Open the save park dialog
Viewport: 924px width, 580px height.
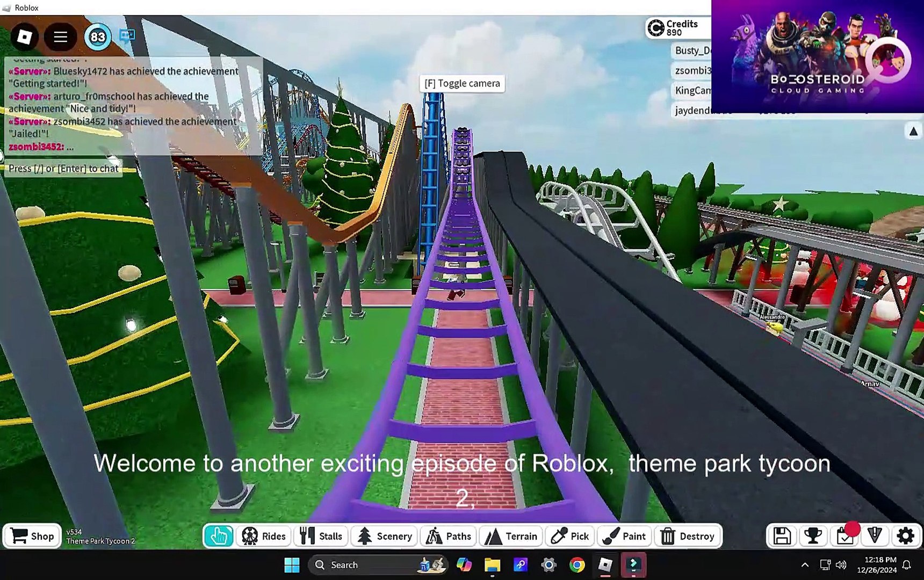782,535
